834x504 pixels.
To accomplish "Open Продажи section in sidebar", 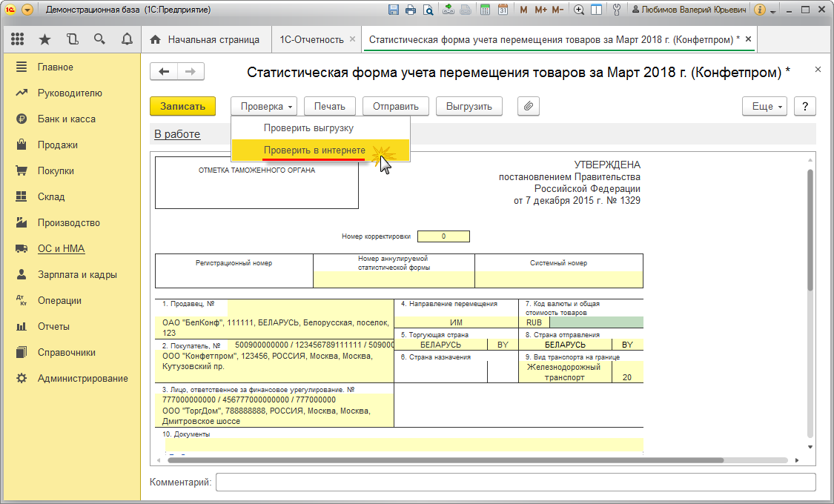I will click(x=71, y=145).
